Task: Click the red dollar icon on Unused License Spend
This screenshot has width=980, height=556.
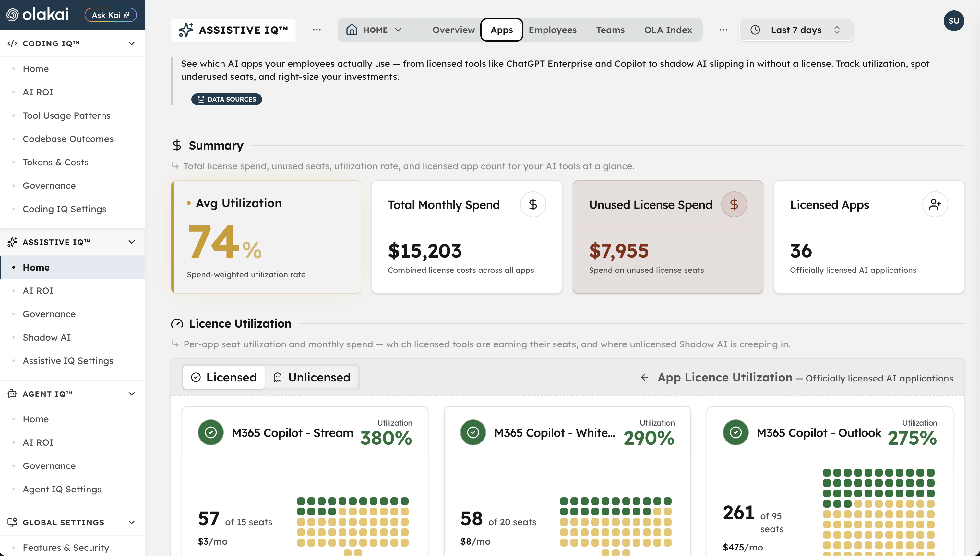Action: [x=734, y=204]
